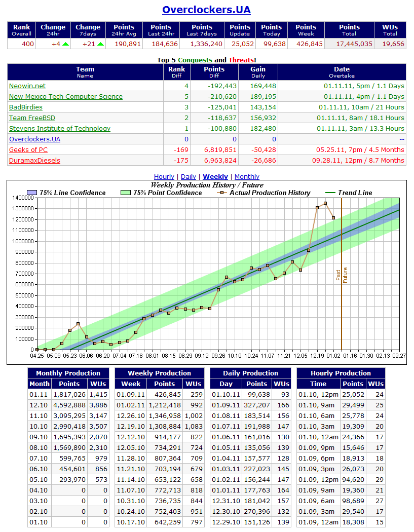Click the y-axis label 1000000
This screenshot has height=532, width=414.
coord(23,241)
